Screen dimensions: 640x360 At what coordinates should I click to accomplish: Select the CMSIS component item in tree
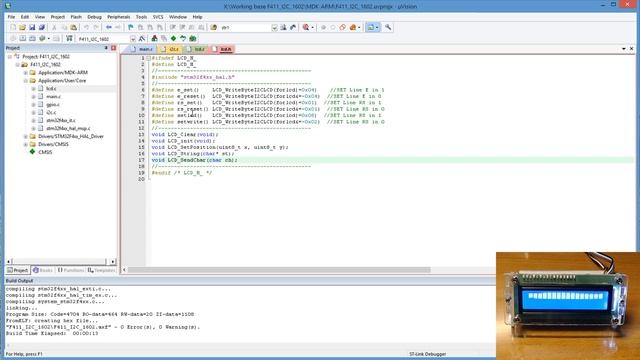tap(45, 152)
